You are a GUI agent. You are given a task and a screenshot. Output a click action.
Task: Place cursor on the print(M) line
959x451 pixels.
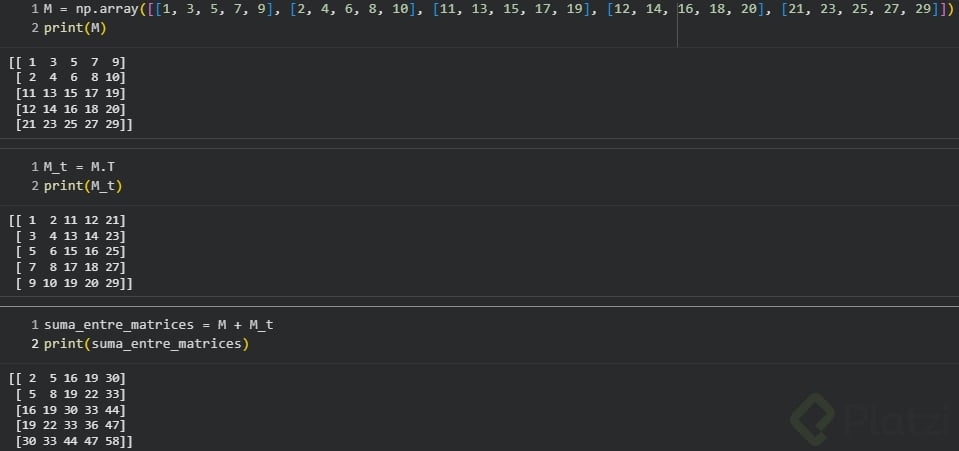point(75,28)
